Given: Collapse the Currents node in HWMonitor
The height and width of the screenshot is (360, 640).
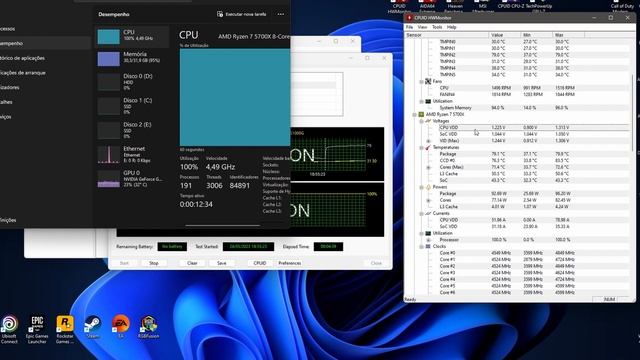Looking at the screenshot, I should click(421, 213).
